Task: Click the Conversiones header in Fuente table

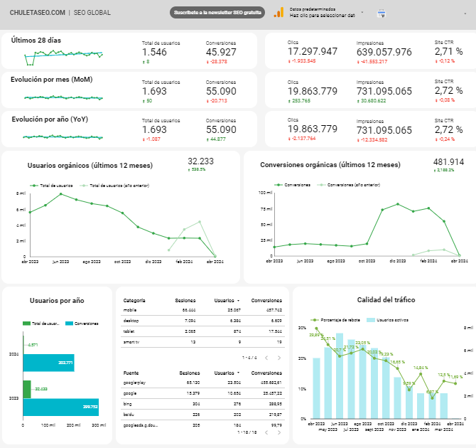Action: (x=266, y=373)
